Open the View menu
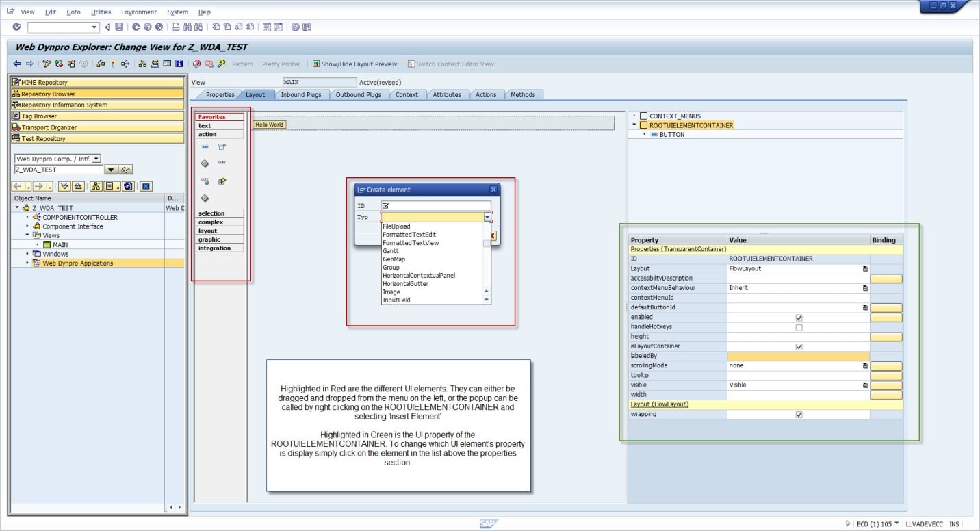This screenshot has width=980, height=531. click(x=27, y=12)
